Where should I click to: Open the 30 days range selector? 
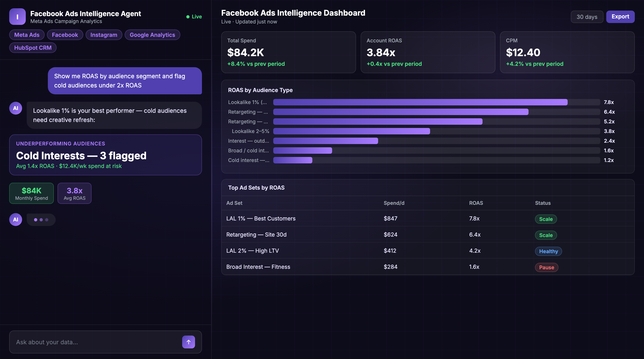[x=587, y=17]
